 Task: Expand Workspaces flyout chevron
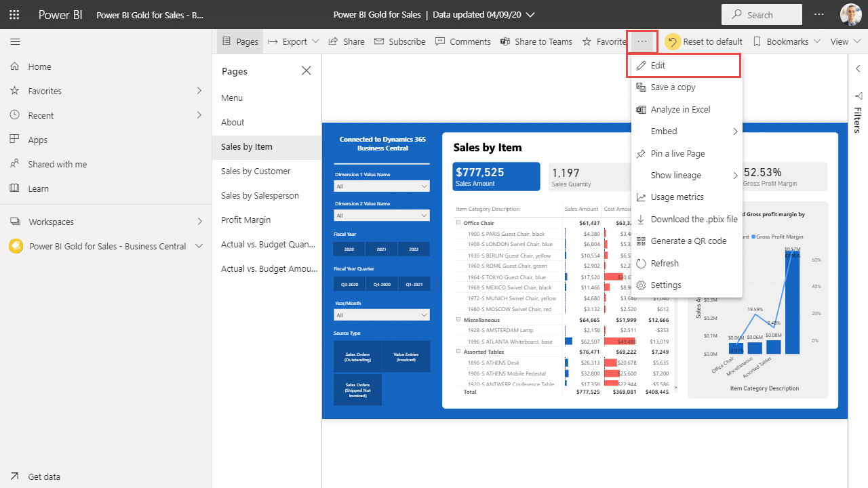(199, 221)
